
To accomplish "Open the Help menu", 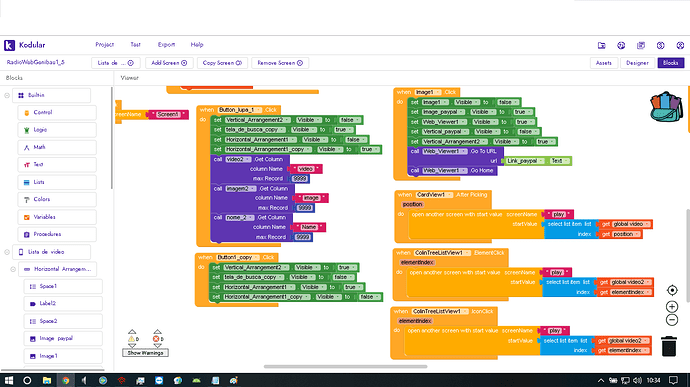I will pyautogui.click(x=197, y=44).
